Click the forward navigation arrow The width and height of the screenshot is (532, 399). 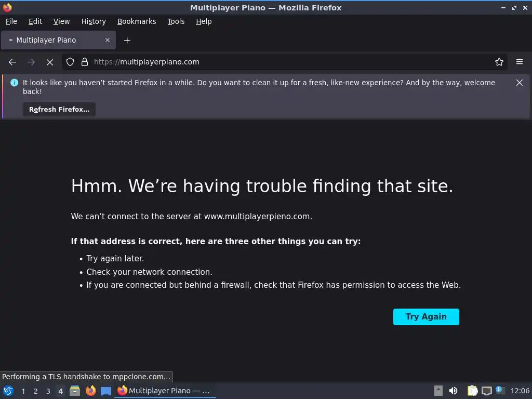point(31,62)
